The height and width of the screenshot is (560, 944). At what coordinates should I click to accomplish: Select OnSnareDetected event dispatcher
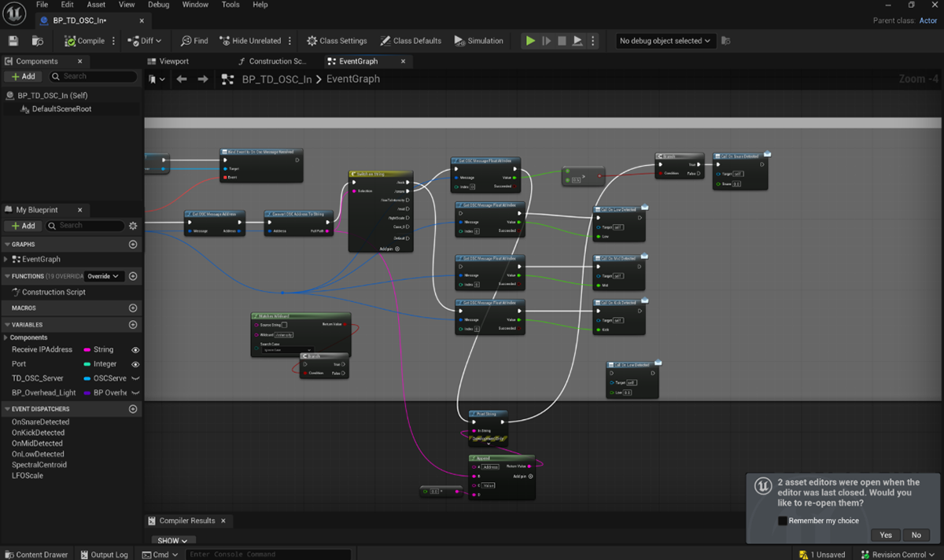click(x=40, y=422)
